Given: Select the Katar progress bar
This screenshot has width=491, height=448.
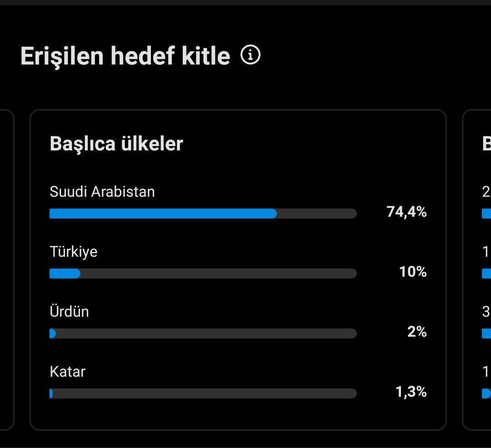Looking at the screenshot, I should pos(203,393).
